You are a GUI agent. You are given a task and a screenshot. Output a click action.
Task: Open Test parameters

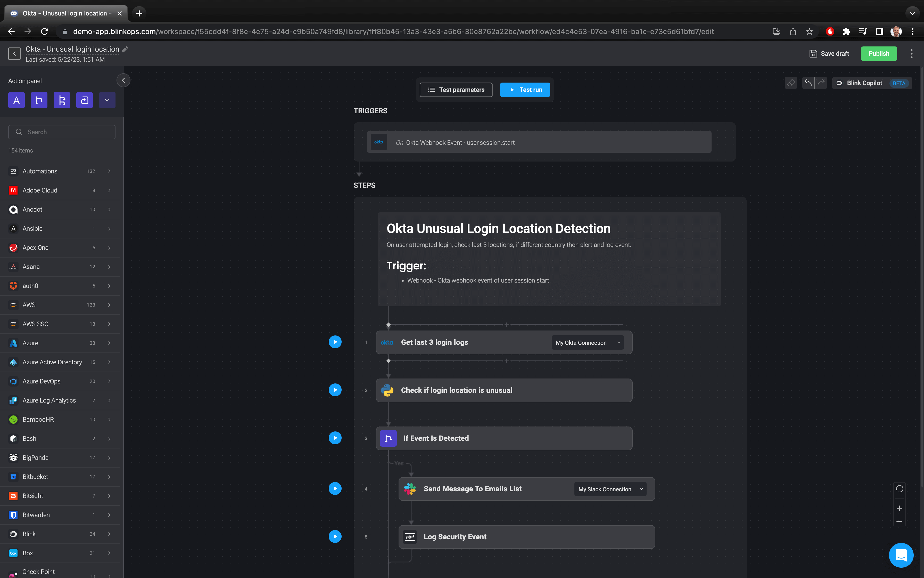[x=456, y=90]
